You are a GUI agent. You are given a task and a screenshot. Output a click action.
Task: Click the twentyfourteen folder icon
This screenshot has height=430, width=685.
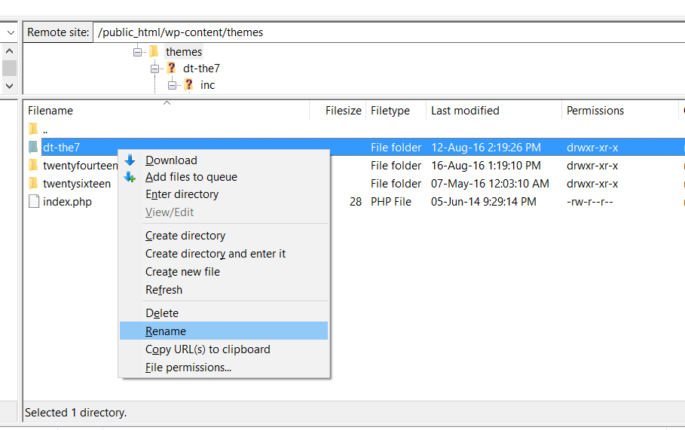click(33, 165)
